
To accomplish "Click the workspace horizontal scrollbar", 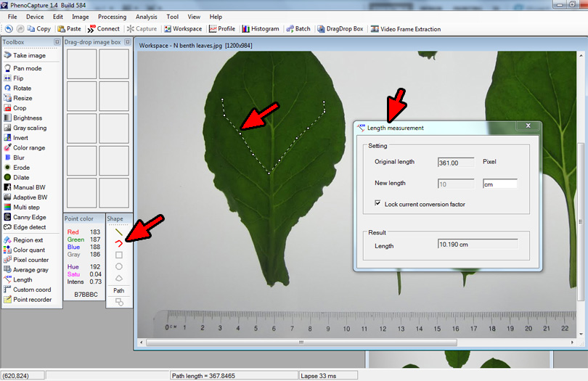I will coord(303,343).
